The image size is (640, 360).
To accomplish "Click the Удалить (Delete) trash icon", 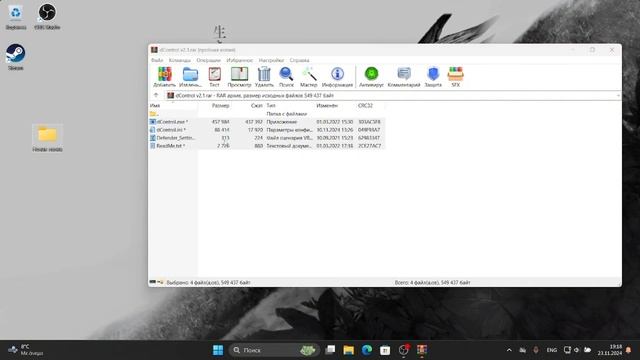I will pyautogui.click(x=264, y=77).
